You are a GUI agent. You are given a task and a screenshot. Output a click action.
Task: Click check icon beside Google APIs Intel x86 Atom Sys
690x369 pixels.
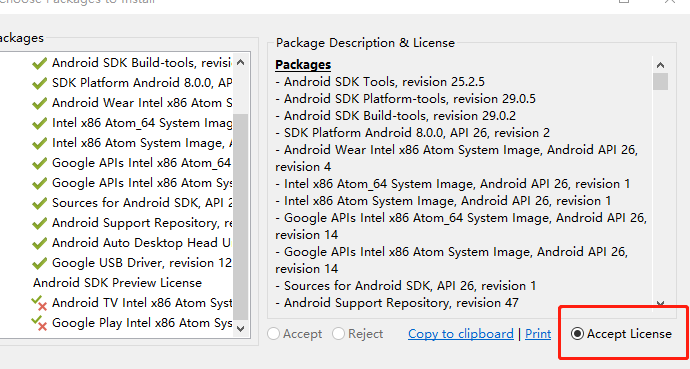click(x=40, y=183)
